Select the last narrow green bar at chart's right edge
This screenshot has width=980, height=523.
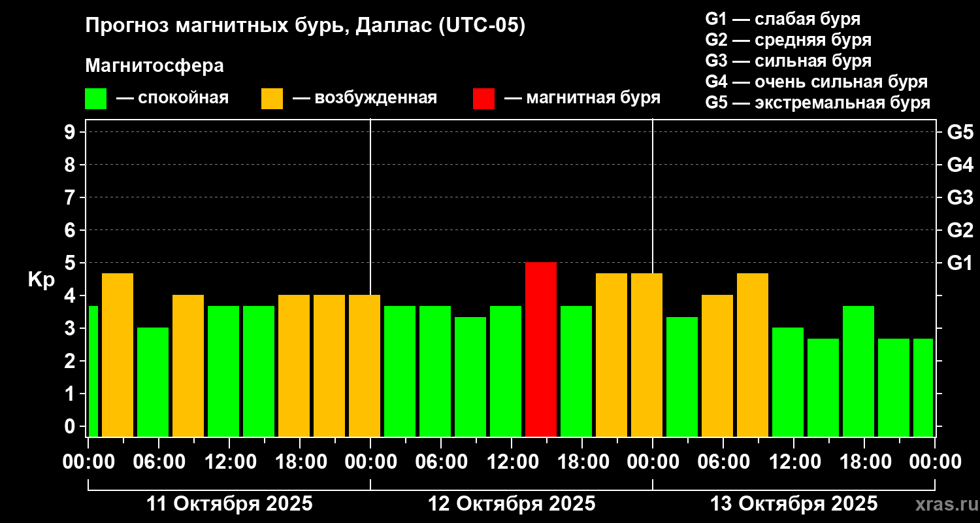[923, 388]
